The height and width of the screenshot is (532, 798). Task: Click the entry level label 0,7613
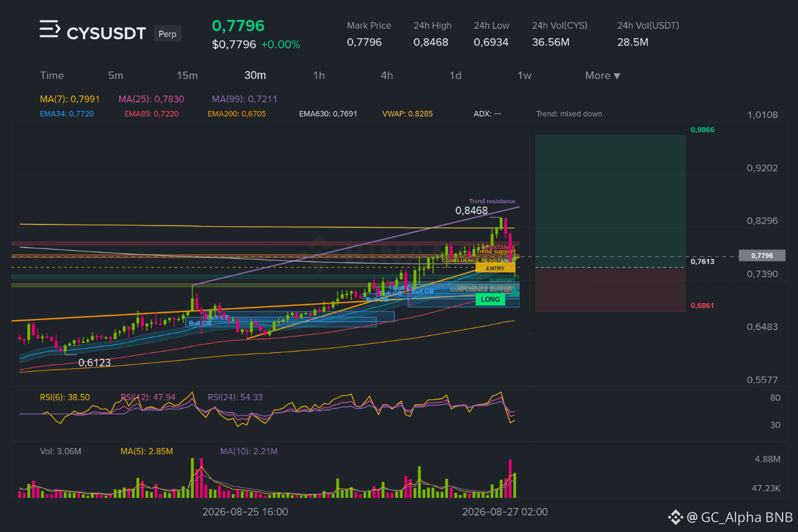pyautogui.click(x=703, y=261)
